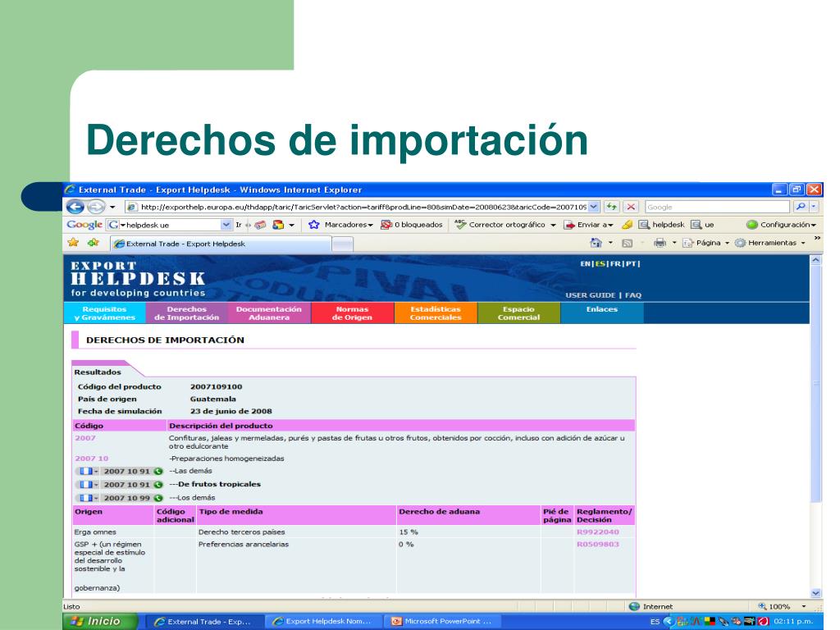This screenshot has height=630, width=840.
Task: Open Favorites Center star icon
Action: click(x=73, y=243)
